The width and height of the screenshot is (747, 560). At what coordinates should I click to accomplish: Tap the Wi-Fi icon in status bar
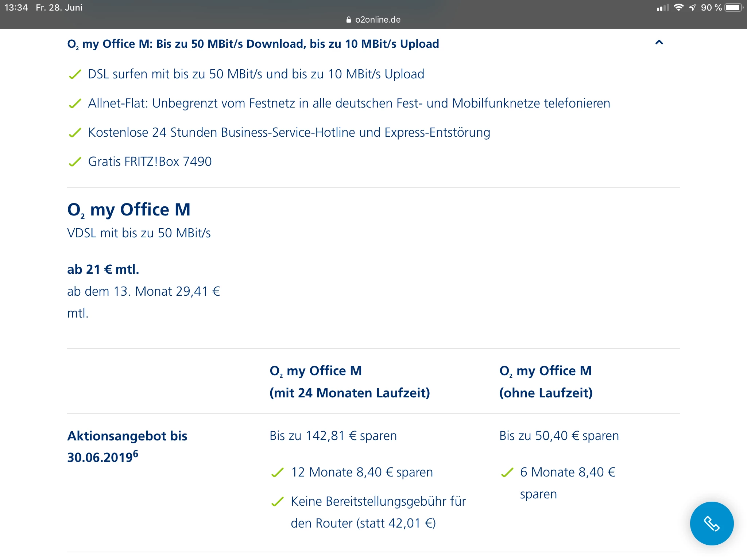(678, 7)
